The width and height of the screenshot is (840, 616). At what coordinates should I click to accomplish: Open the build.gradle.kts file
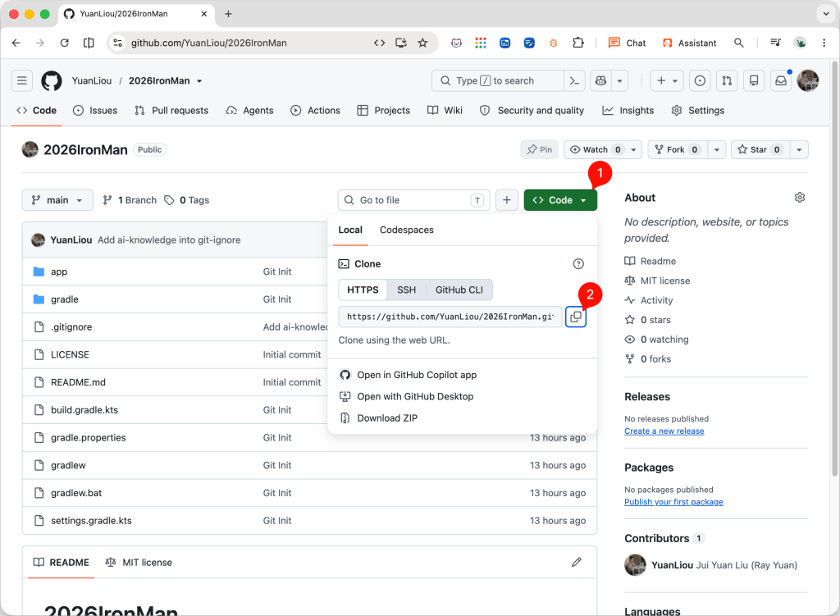point(84,410)
